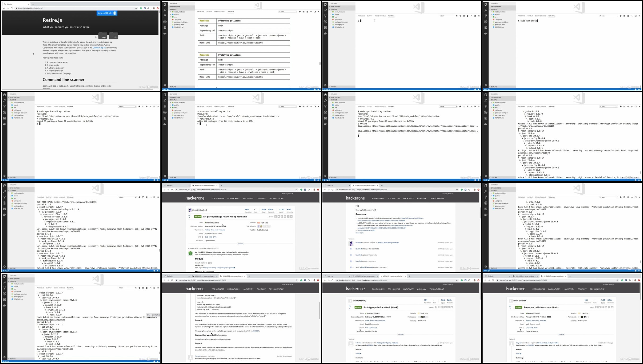Open Node.js third-party modules link in Ahmed's report details
Image resolution: width=643 pixels, height=364 pixels.
click(215, 230)
